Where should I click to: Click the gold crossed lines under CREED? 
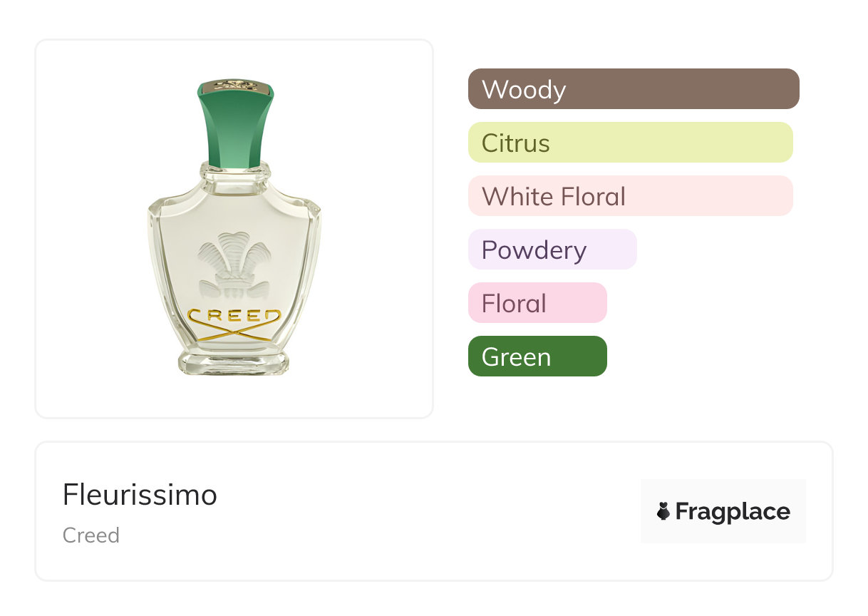(234, 332)
